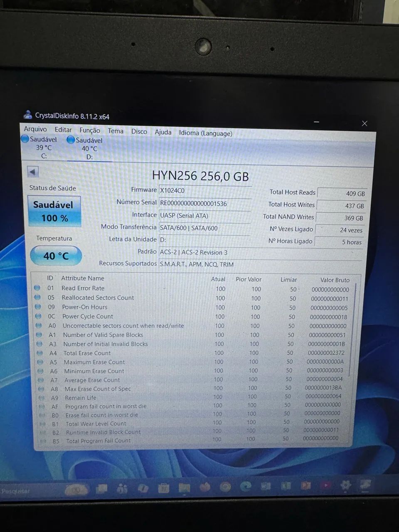
Task: Click the Atual column header
Action: point(218,279)
